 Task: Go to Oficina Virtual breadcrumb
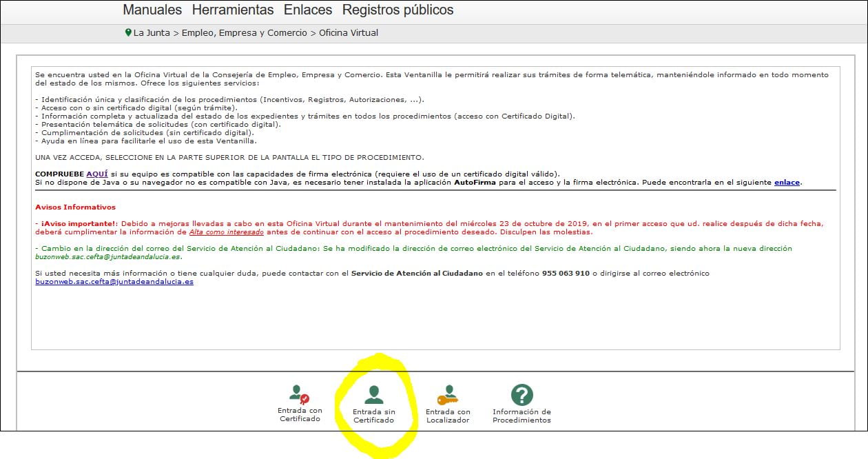point(349,32)
